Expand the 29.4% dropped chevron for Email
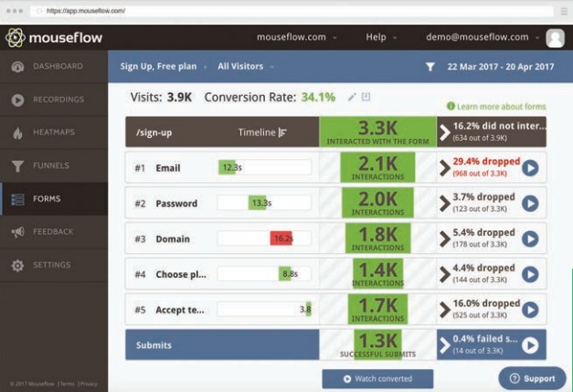This screenshot has width=573, height=392. pos(444,168)
